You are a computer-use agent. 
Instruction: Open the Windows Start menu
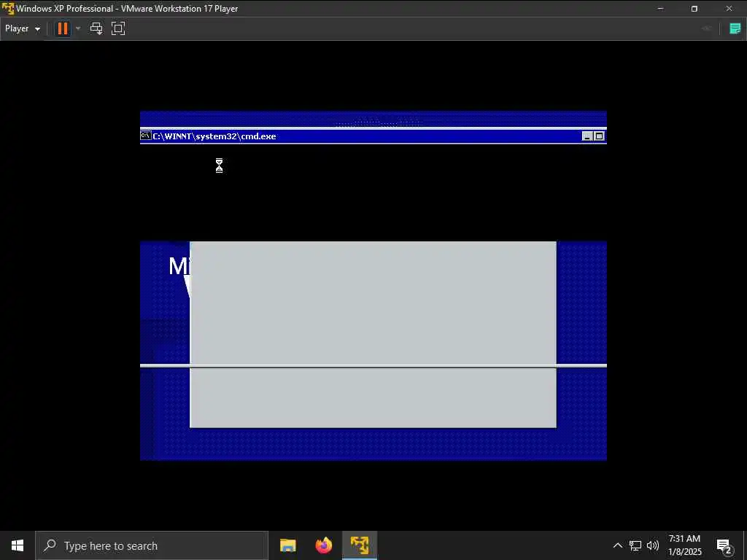pyautogui.click(x=18, y=545)
